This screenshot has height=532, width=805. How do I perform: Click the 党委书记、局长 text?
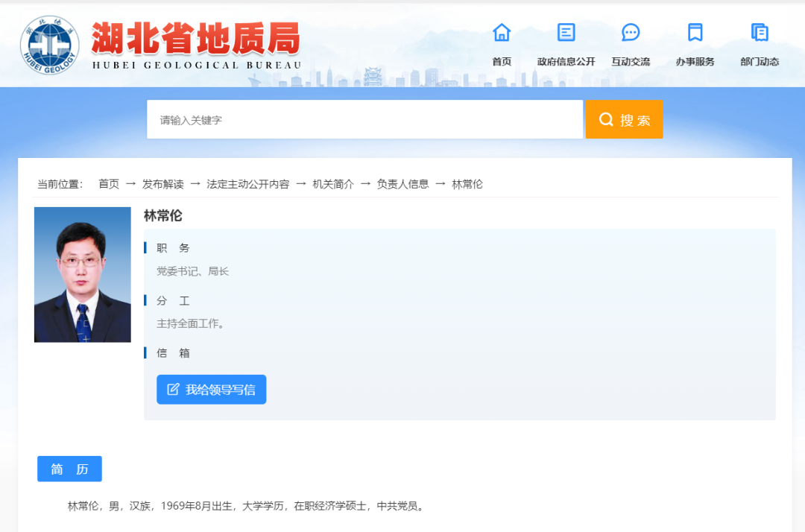click(192, 271)
